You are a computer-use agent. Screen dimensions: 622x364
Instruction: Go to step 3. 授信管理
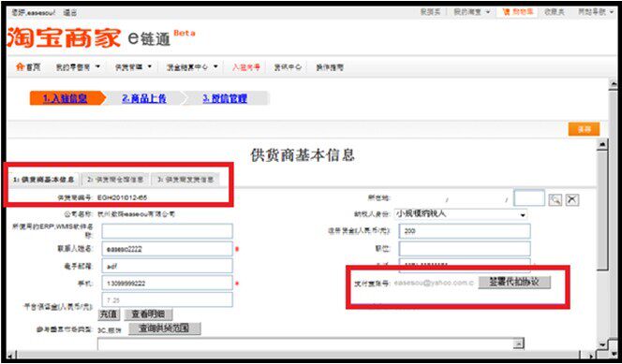225,98
